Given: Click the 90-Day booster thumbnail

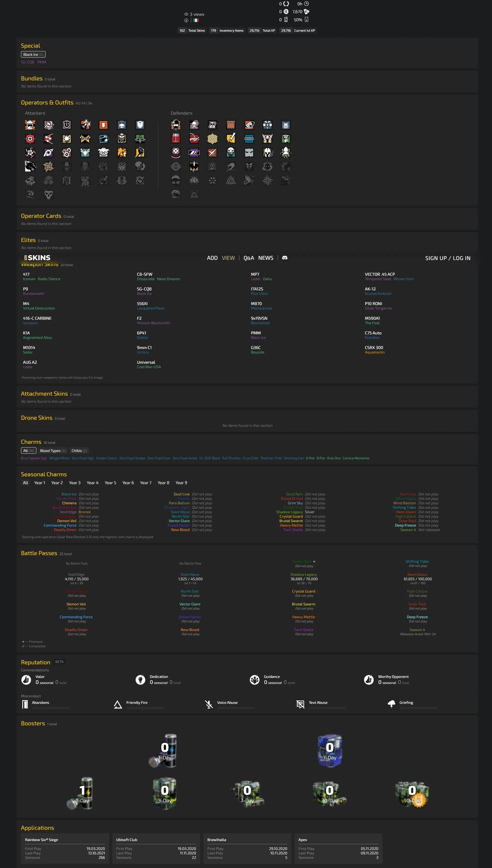Looking at the screenshot, I should click(412, 793).
